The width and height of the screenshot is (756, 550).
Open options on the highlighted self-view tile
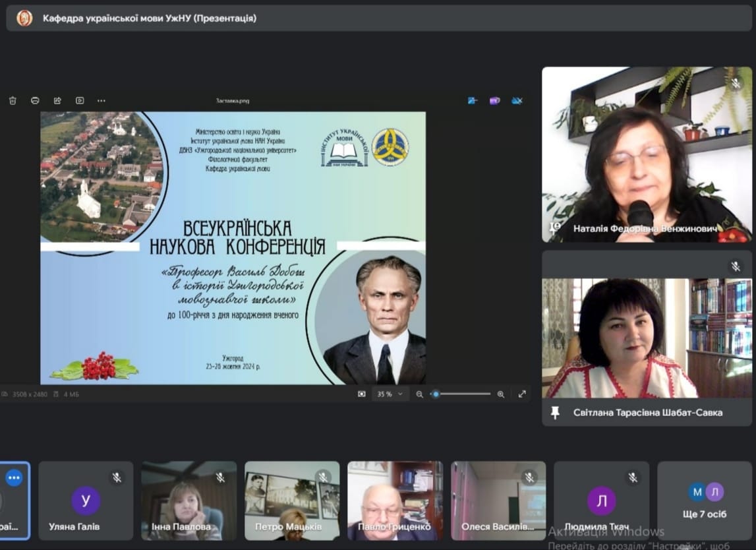pyautogui.click(x=14, y=477)
